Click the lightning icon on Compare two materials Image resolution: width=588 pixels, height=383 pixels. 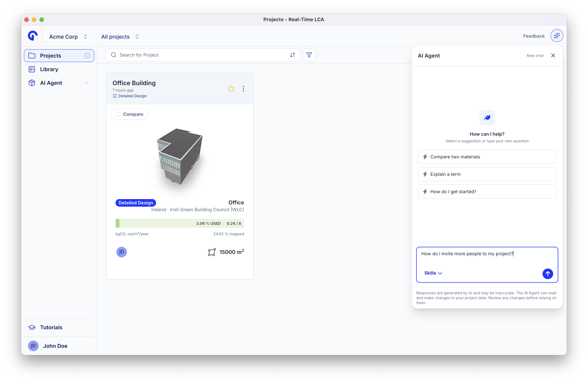point(425,157)
